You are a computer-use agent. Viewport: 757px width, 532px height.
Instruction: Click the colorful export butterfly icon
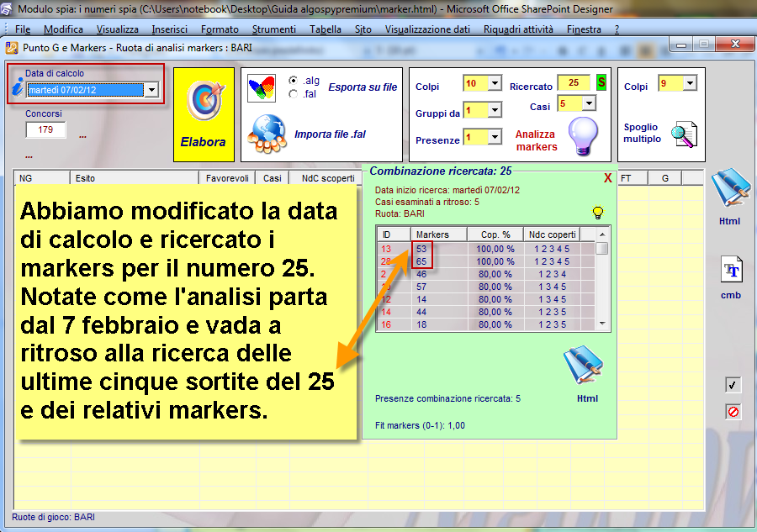pyautogui.click(x=262, y=88)
